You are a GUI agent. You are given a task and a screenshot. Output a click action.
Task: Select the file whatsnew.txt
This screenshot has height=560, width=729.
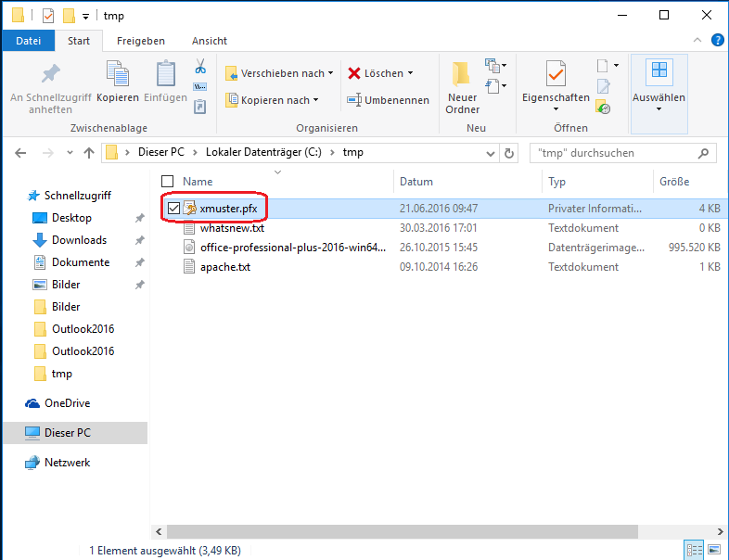[232, 228]
